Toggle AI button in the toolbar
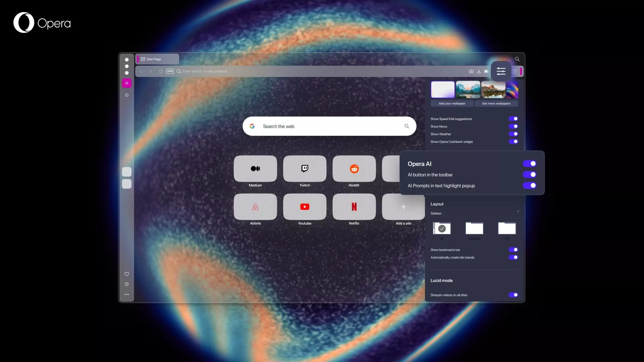This screenshot has width=644, height=362. click(x=529, y=175)
